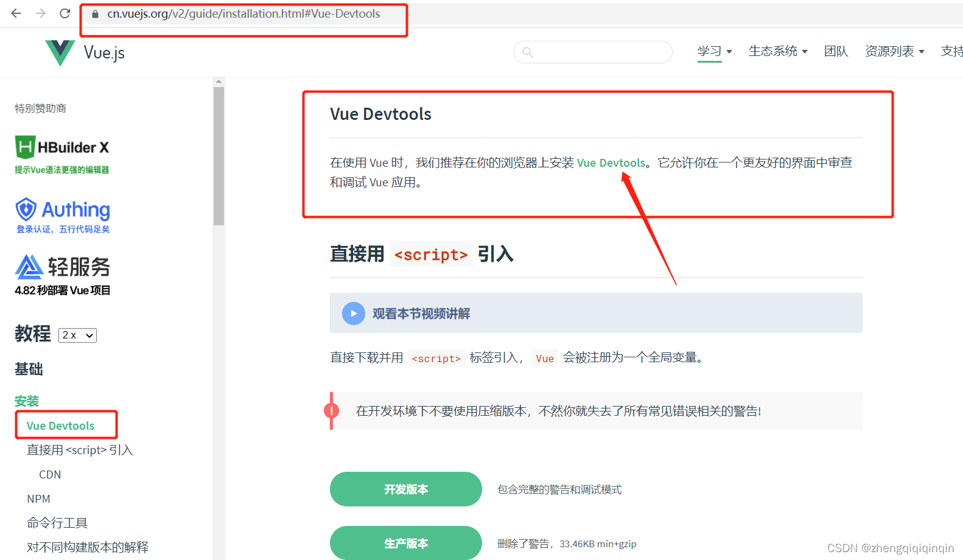
Task: Open the 轻服务 sponsor logo
Action: click(x=63, y=275)
